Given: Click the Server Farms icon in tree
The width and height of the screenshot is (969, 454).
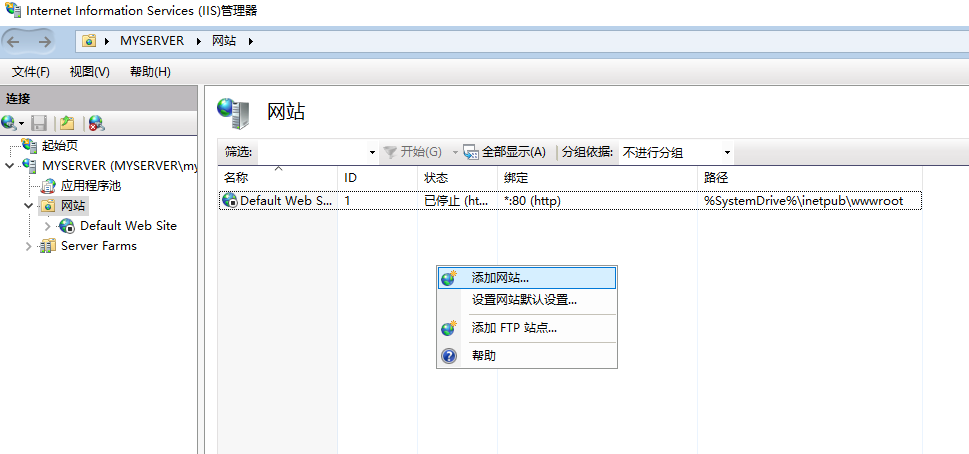Looking at the screenshot, I should 48,246.
